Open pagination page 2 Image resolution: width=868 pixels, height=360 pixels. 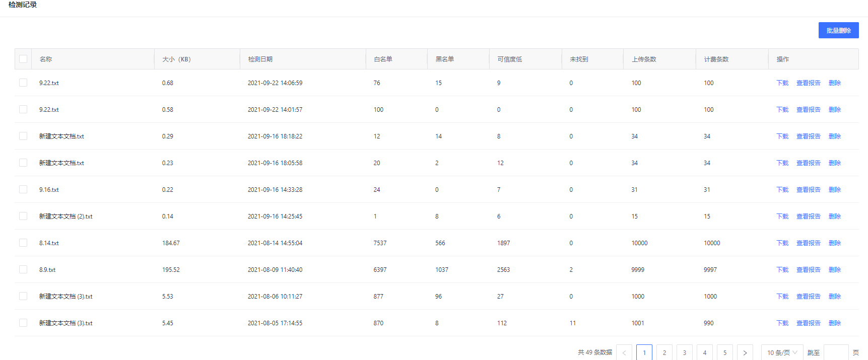coord(664,352)
